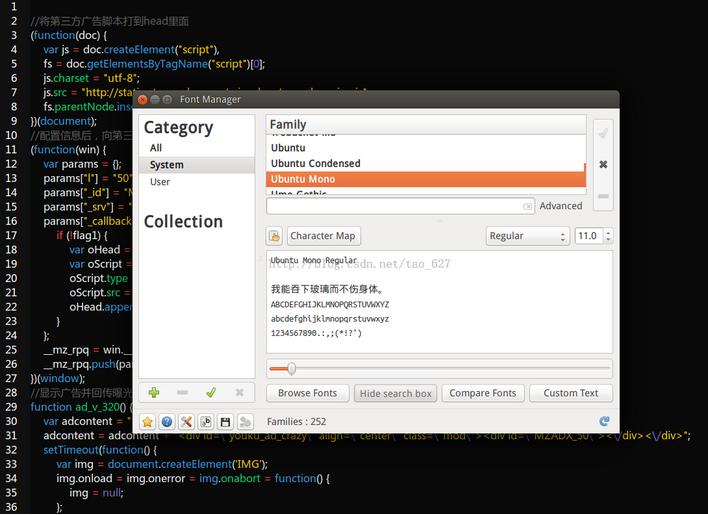The image size is (708, 515).
Task: Select the User category
Action: point(197,182)
